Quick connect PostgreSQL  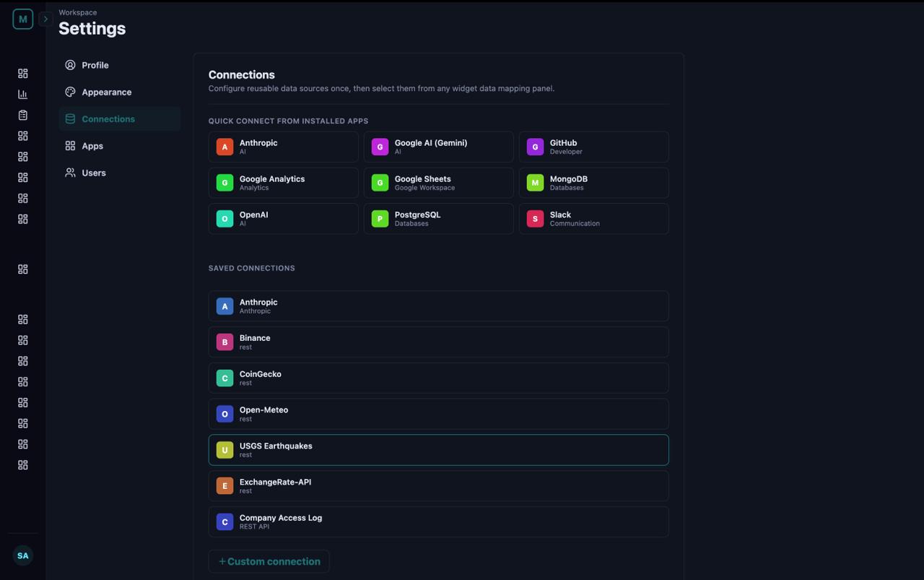pos(438,219)
